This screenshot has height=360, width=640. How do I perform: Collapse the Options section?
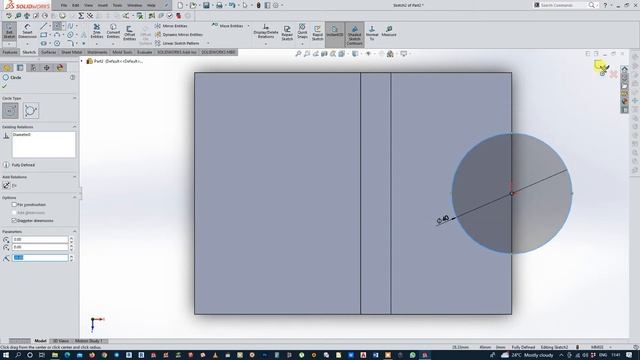(x=75, y=197)
